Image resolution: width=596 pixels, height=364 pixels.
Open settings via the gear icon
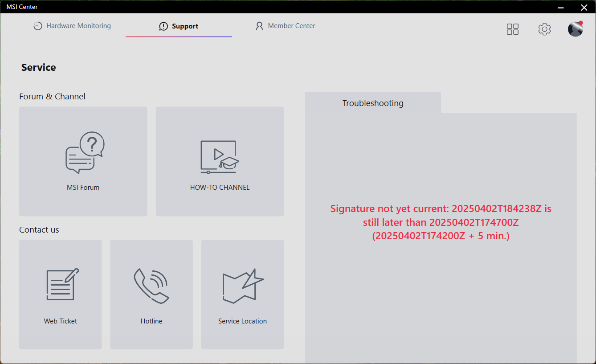coord(544,29)
